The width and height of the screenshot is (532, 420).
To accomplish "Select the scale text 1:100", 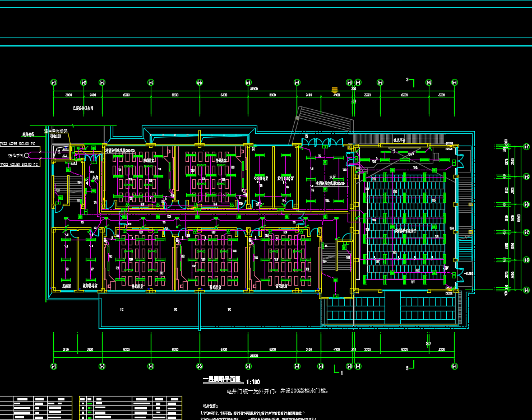I will coord(253,382).
